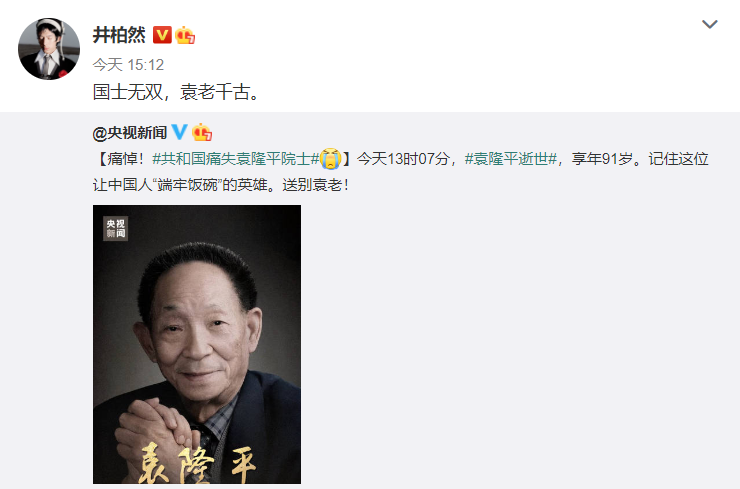Open the post options chevron menu
The height and width of the screenshot is (489, 740).
[709, 24]
